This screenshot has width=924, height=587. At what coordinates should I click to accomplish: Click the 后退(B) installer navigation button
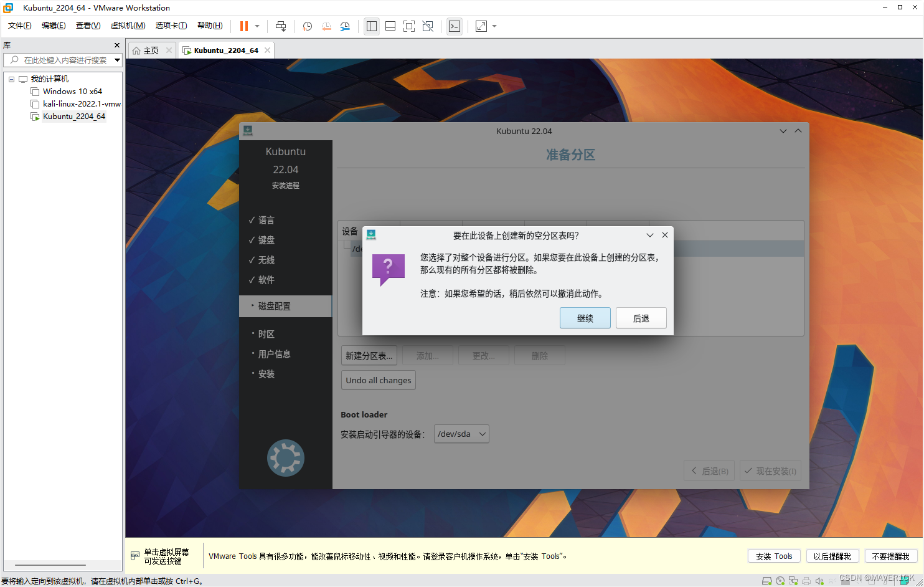710,471
